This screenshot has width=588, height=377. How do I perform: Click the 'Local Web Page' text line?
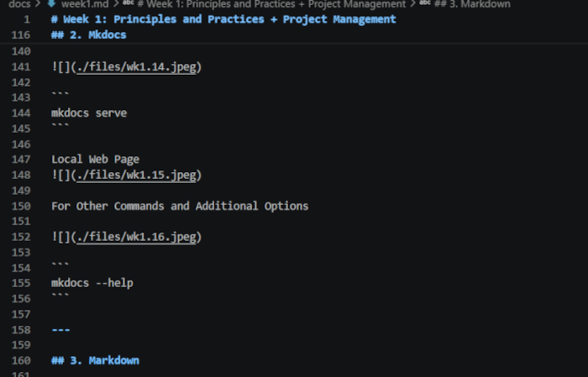[96, 159]
